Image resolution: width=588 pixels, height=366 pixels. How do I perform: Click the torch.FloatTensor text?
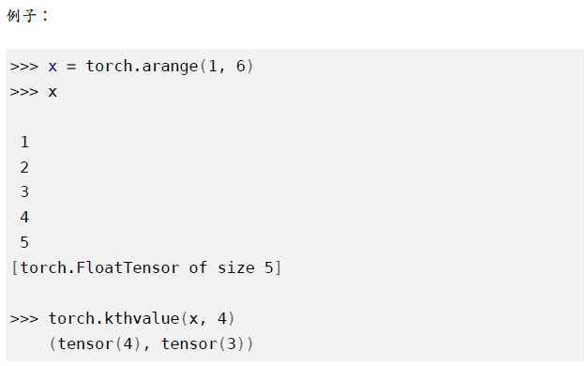(99, 268)
